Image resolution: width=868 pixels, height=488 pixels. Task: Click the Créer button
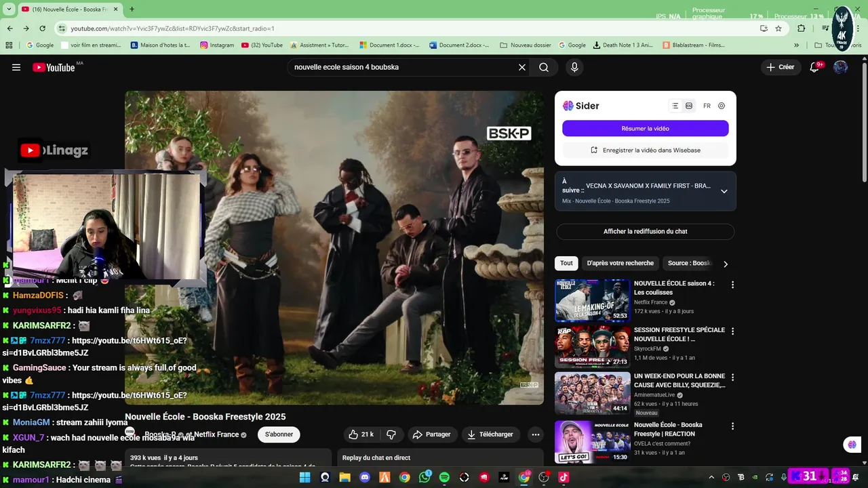click(x=780, y=67)
